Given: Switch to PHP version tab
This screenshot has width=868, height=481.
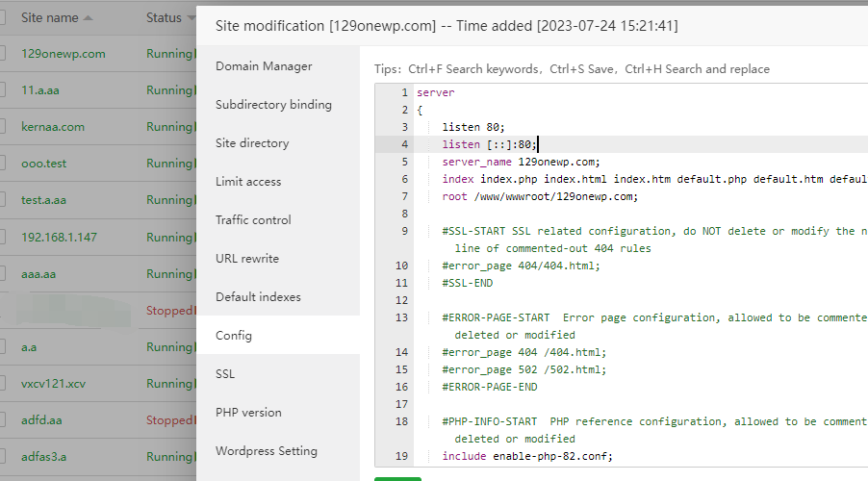Looking at the screenshot, I should pos(248,413).
